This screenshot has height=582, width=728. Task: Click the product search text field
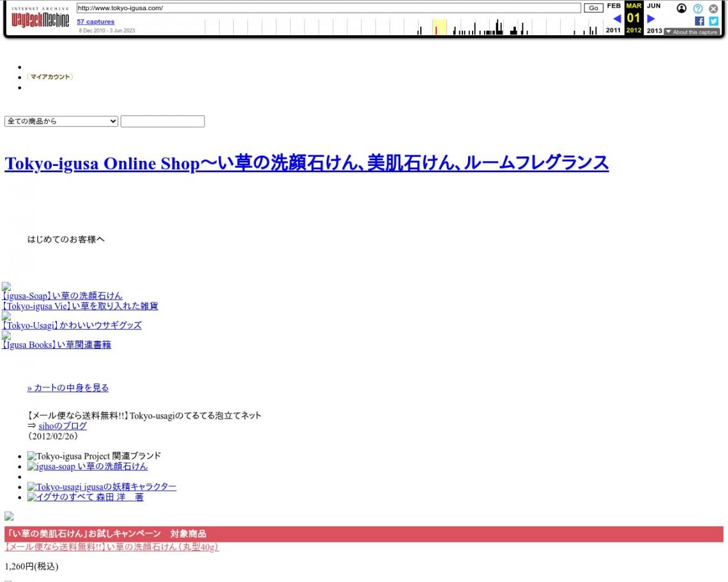point(162,121)
